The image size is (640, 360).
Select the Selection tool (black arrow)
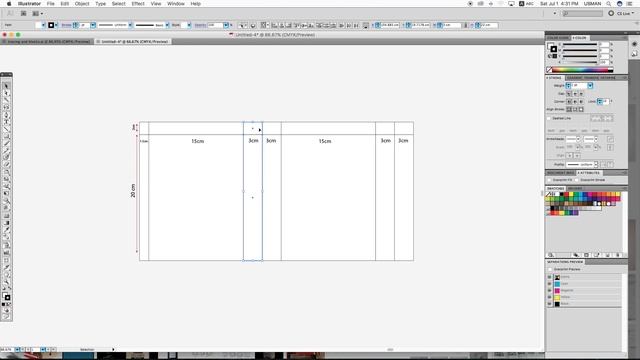[x=6, y=86]
